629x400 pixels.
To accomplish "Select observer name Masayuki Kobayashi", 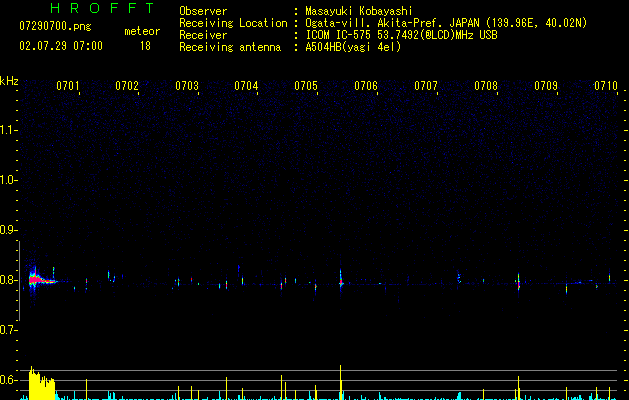I will pos(359,11).
